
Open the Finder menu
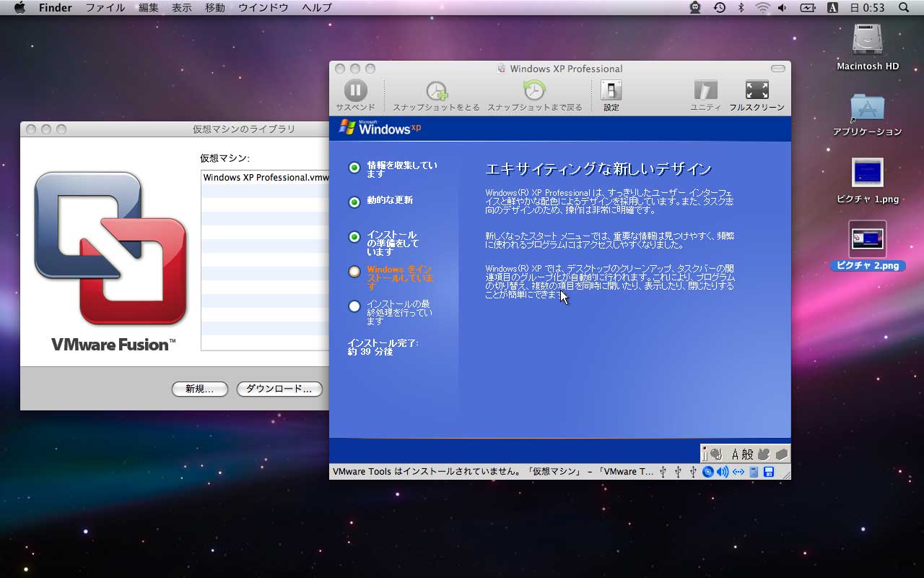pos(56,7)
